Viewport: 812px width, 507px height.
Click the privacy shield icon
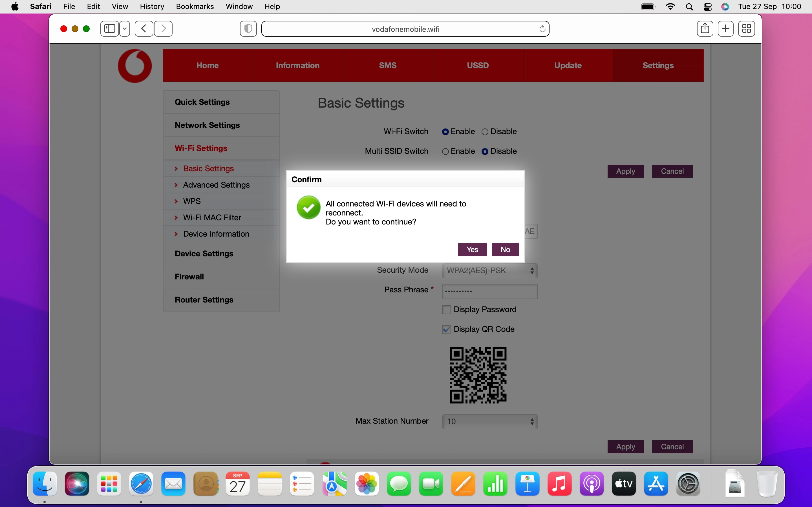pyautogui.click(x=248, y=29)
